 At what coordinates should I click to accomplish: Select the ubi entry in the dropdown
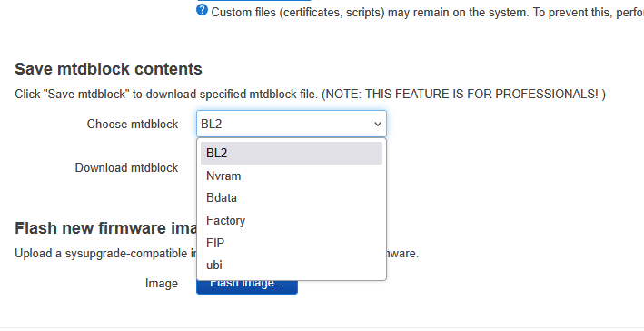[x=292, y=265]
